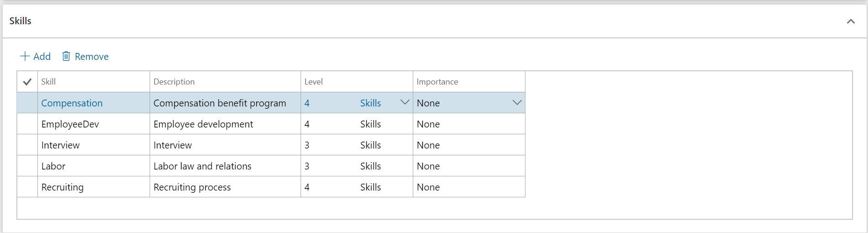Image resolution: width=868 pixels, height=233 pixels.
Task: Click Importance value for EmployeeDev row
Action: pos(428,124)
